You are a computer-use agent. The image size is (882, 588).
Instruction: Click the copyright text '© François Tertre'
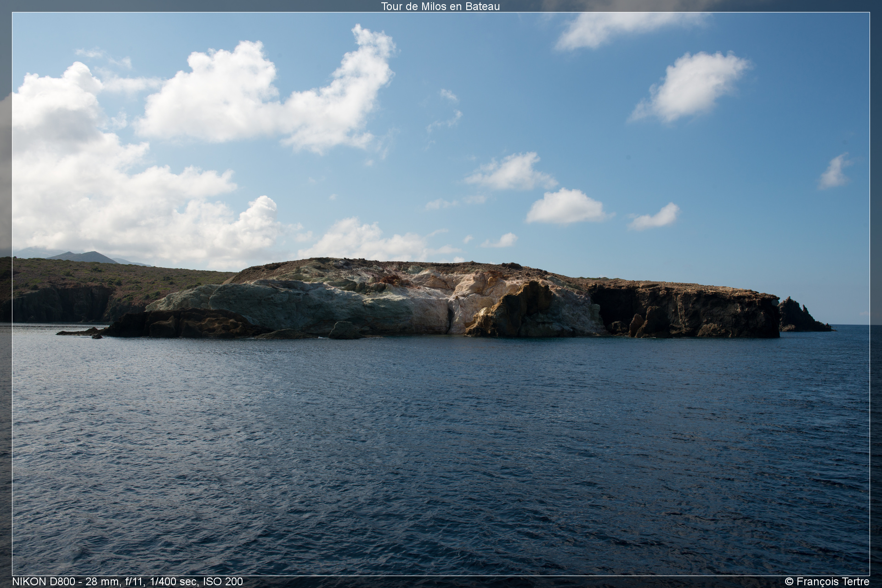[827, 582]
